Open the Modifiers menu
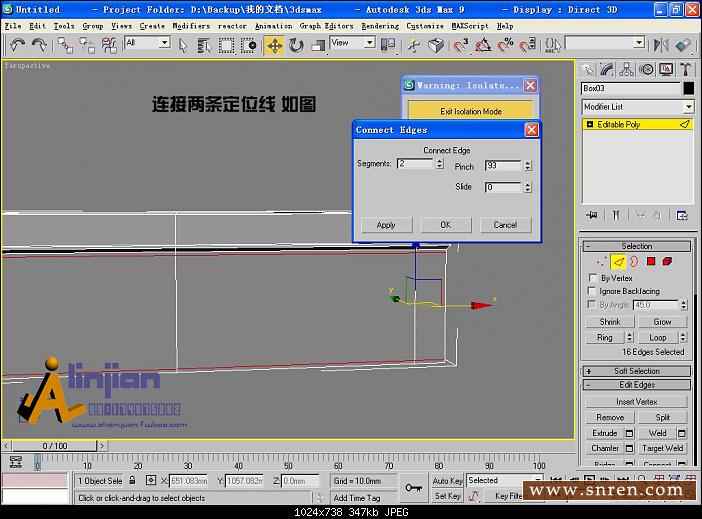 click(191, 26)
